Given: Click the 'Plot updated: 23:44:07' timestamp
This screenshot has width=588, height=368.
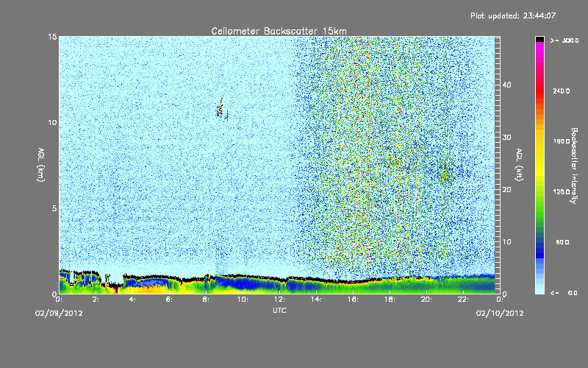Looking at the screenshot, I should [513, 15].
